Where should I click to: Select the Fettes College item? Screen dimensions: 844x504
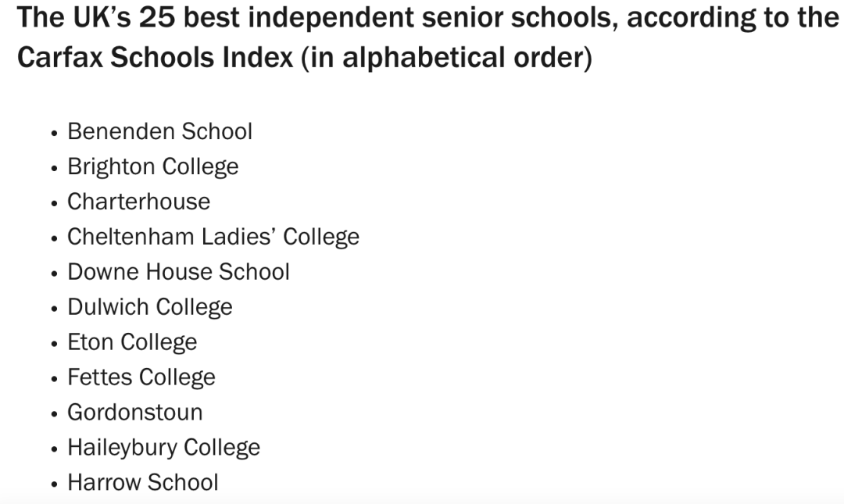(141, 377)
